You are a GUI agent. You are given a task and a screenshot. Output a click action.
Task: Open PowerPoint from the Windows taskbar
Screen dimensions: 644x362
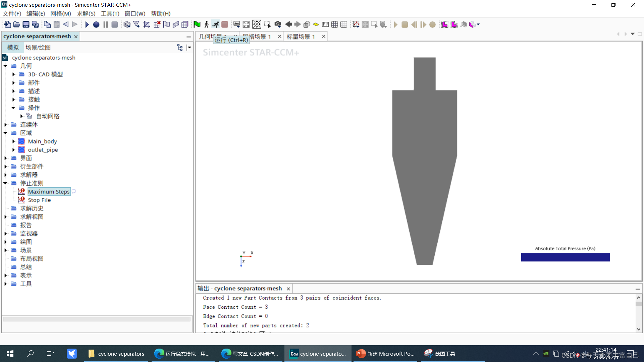(386, 354)
